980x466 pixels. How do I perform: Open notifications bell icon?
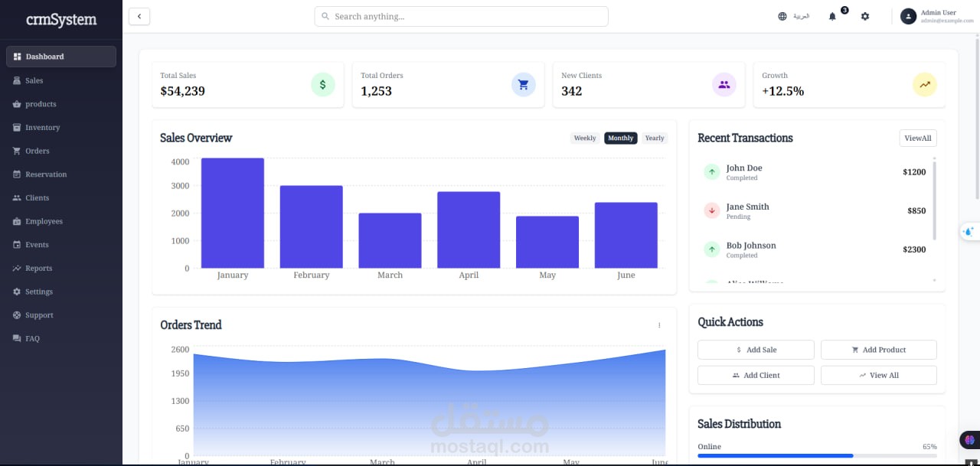832,16
